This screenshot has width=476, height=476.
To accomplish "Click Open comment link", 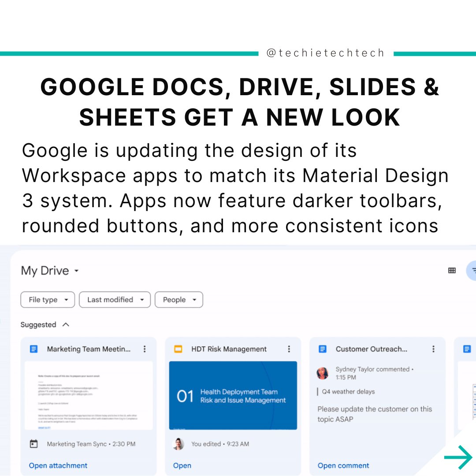I will point(343,465).
